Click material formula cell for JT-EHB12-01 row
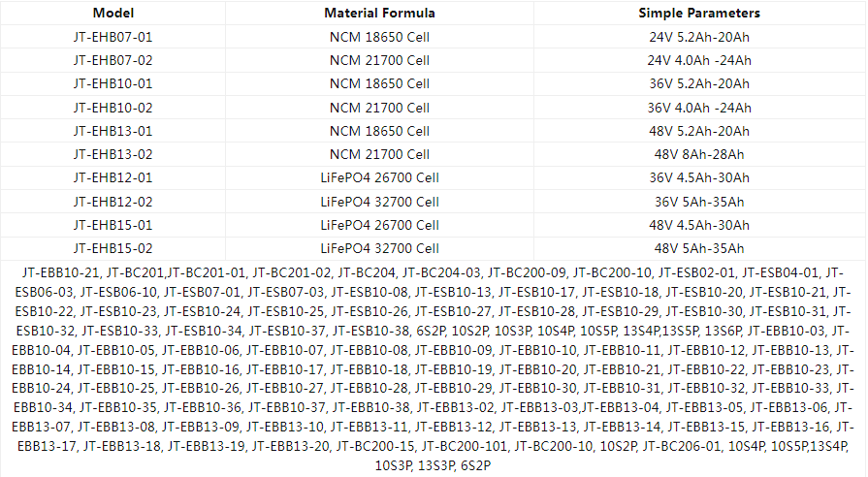 pos(379,178)
